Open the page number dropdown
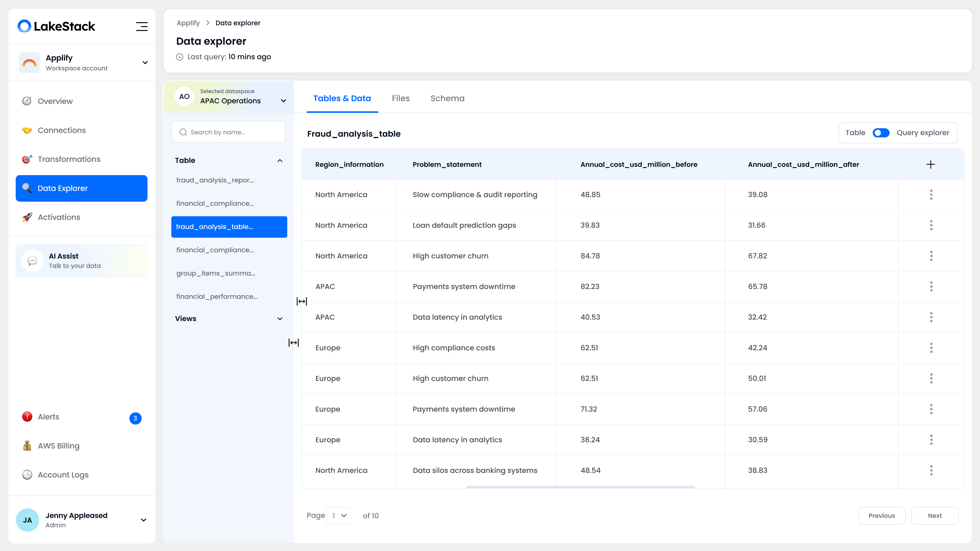Viewport: 980px width, 551px height. [339, 516]
